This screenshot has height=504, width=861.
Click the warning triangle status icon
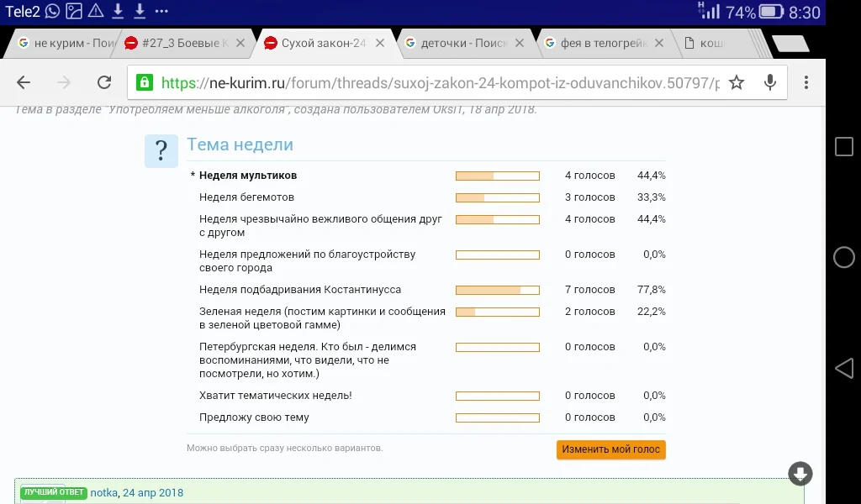[95, 11]
